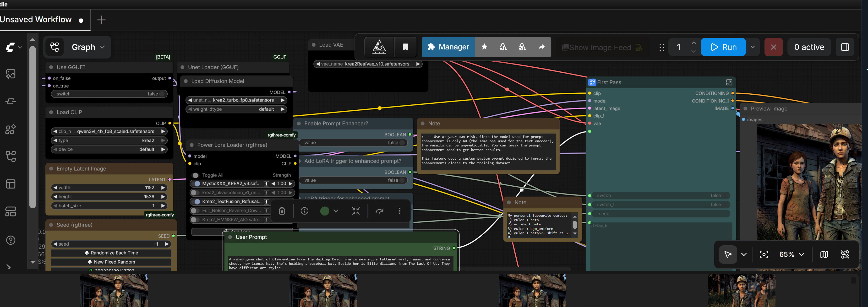Open the Run options dropdown arrow
The height and width of the screenshot is (307, 868).
click(x=753, y=47)
